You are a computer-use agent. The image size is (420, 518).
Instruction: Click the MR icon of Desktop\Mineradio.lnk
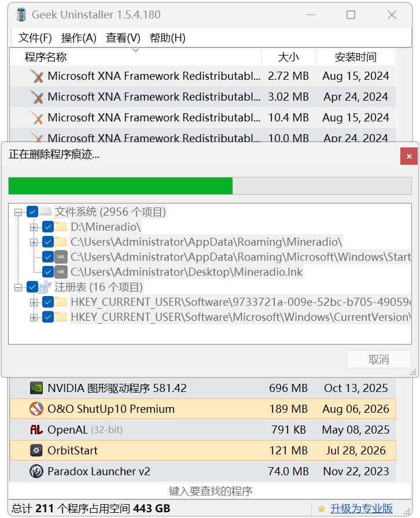61,272
